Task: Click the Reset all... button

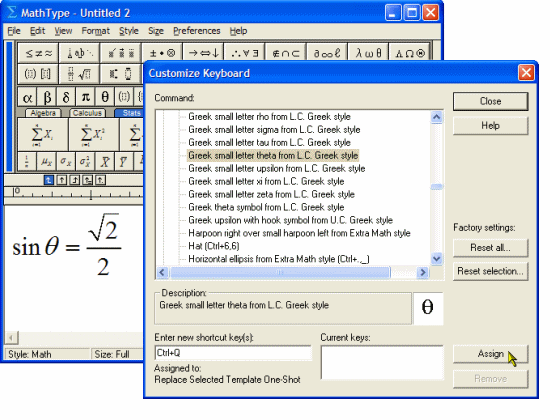Action: pos(490,248)
